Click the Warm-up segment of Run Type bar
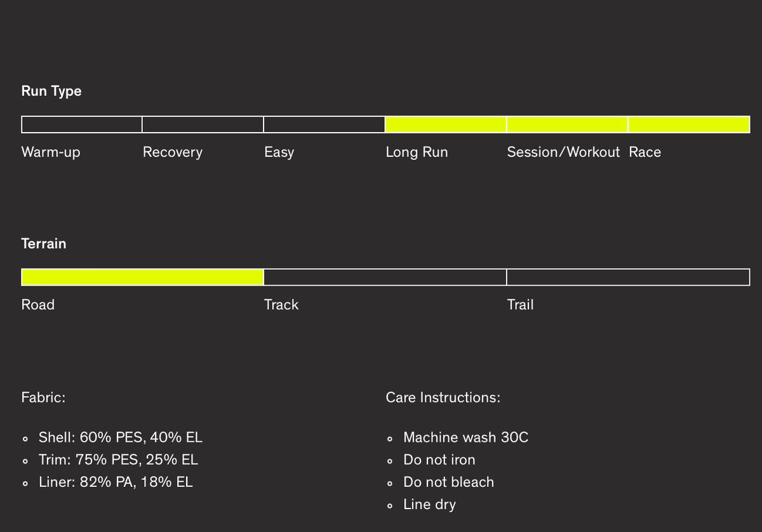The height and width of the screenshot is (532, 762). [82, 124]
